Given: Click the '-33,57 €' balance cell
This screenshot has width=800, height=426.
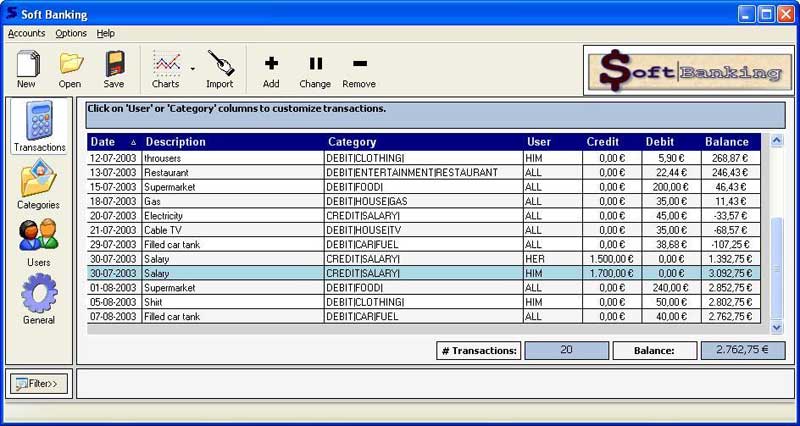Looking at the screenshot, I should 731,216.
